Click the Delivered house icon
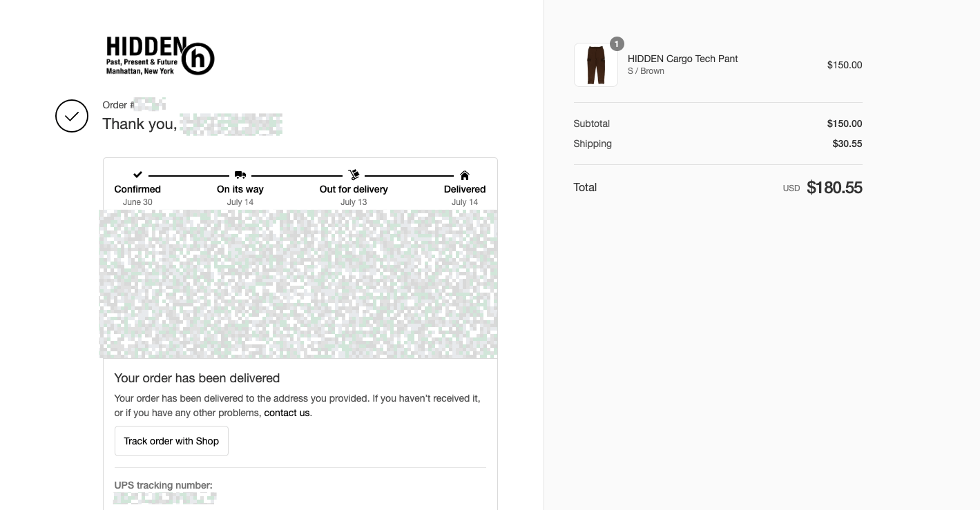This screenshot has width=980, height=510. click(465, 175)
